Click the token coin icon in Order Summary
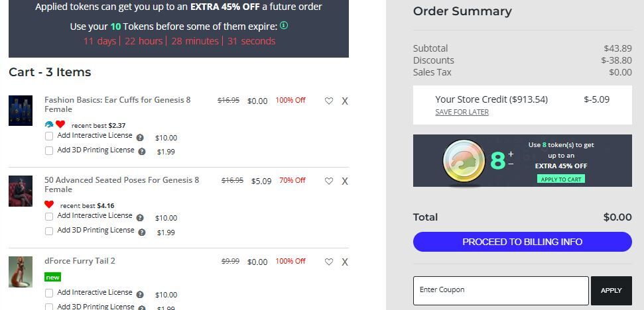This screenshot has width=644, height=310. coord(464,161)
